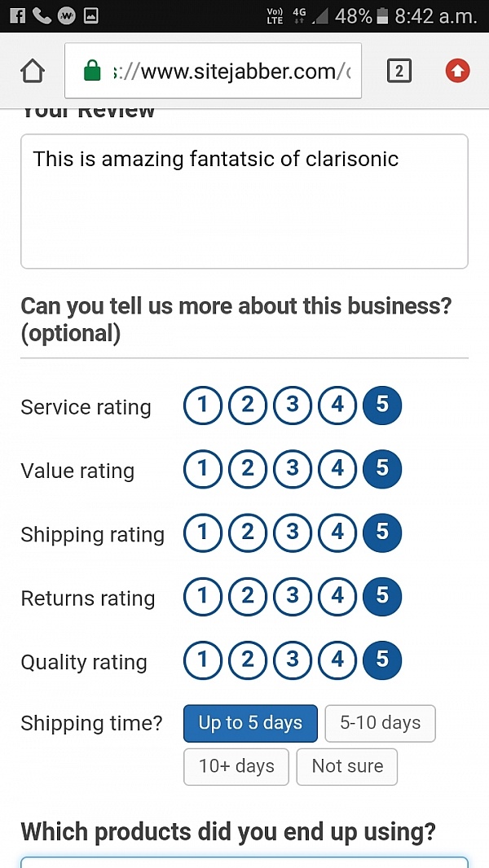The height and width of the screenshot is (868, 489).
Task: Select the 5-10 days shipping time
Action: [x=381, y=723]
